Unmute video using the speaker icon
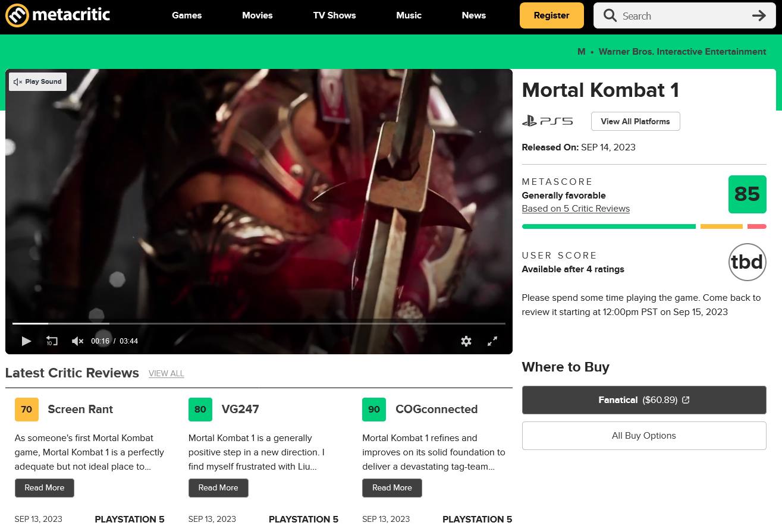782x532 pixels. tap(77, 341)
